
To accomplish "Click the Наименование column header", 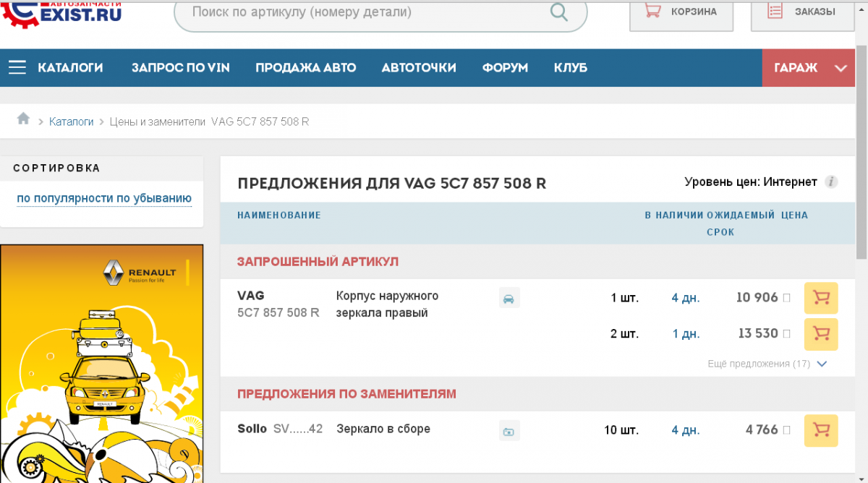I will click(x=279, y=215).
